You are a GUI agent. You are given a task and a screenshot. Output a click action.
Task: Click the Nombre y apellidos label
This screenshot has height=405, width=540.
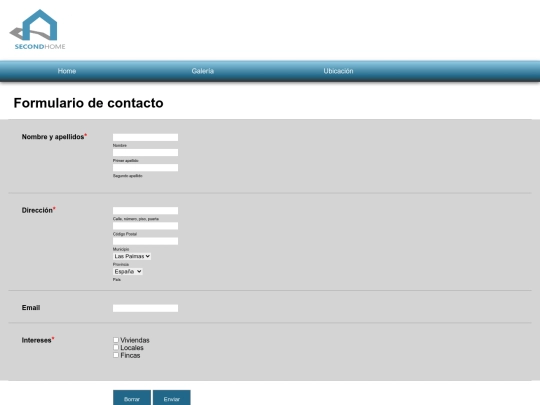click(x=54, y=137)
